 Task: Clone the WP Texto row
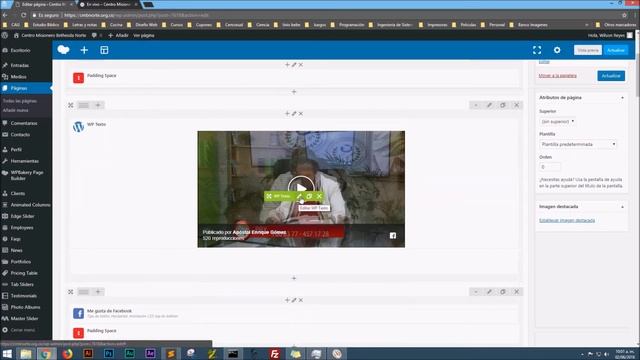pyautogui.click(x=503, y=105)
